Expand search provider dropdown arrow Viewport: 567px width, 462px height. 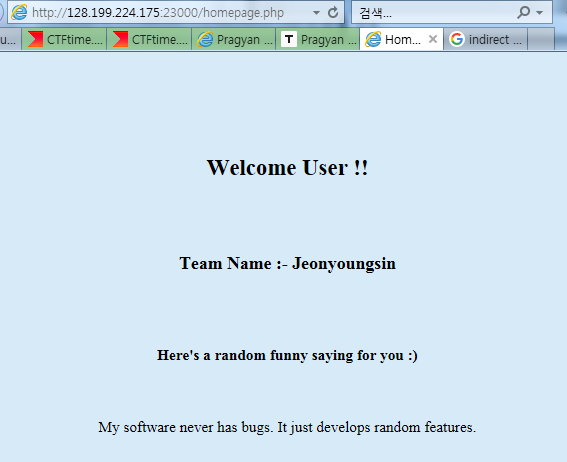(x=540, y=13)
